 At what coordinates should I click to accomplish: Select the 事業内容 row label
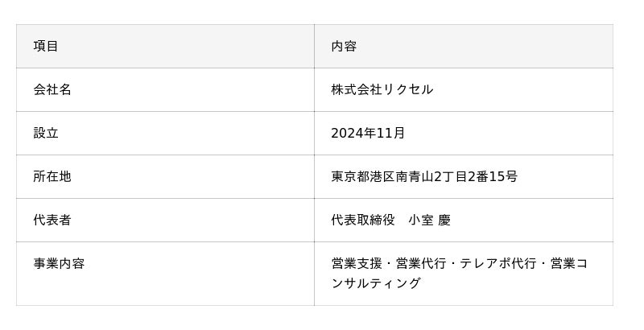pos(59,263)
